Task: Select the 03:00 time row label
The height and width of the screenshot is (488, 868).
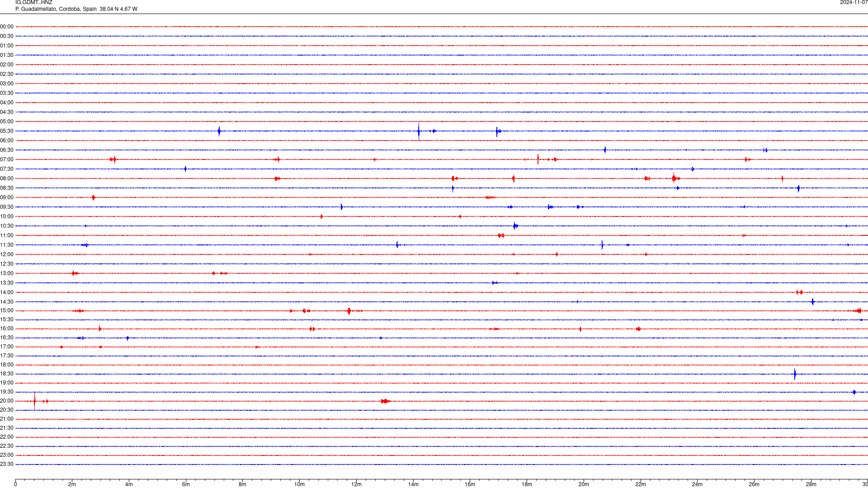Action: point(7,84)
